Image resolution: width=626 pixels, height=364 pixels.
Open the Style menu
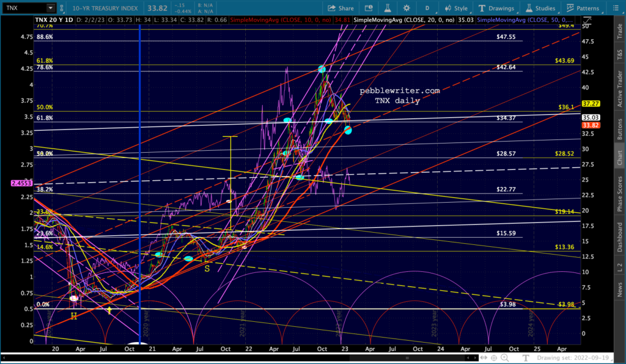[x=456, y=8]
